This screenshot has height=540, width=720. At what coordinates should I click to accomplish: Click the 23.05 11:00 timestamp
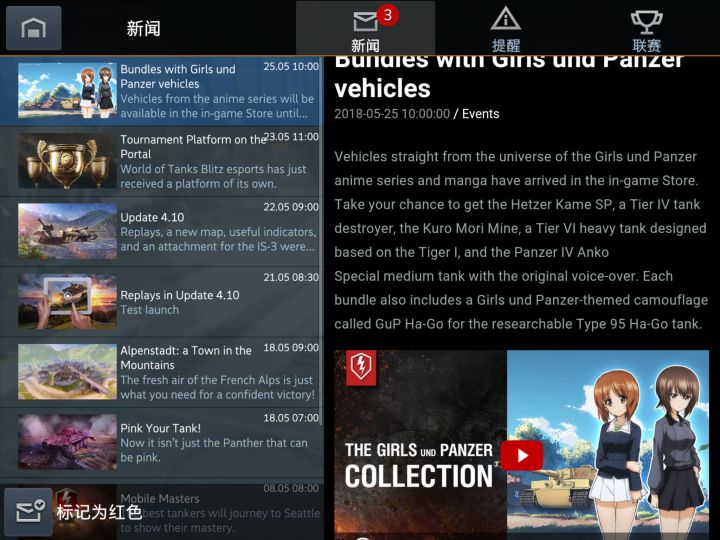coord(291,137)
